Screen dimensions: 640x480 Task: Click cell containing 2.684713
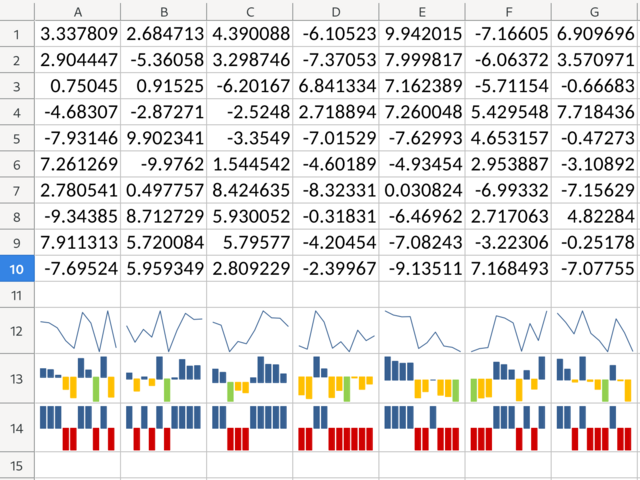[x=164, y=34]
